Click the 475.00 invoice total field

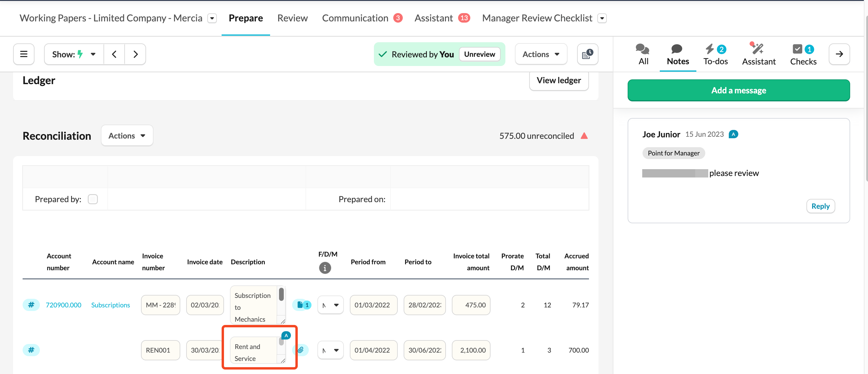(471, 305)
